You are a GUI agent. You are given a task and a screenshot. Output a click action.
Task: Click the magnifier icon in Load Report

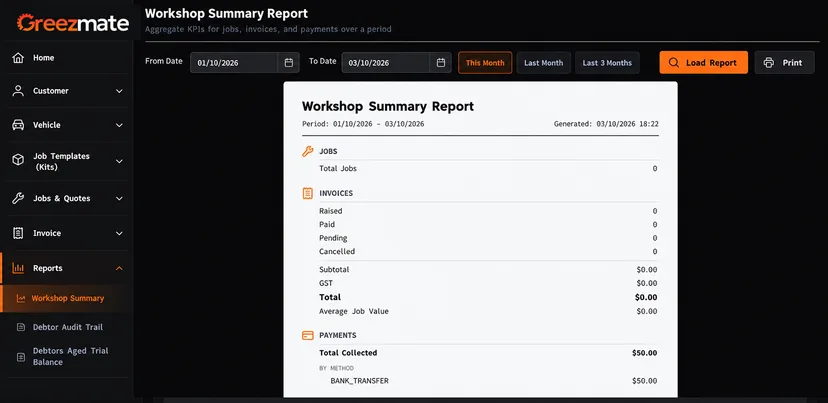point(674,63)
